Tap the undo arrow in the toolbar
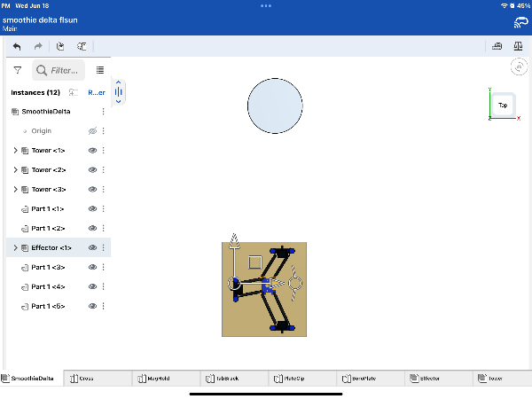Image resolution: width=532 pixels, height=399 pixels. (16, 46)
